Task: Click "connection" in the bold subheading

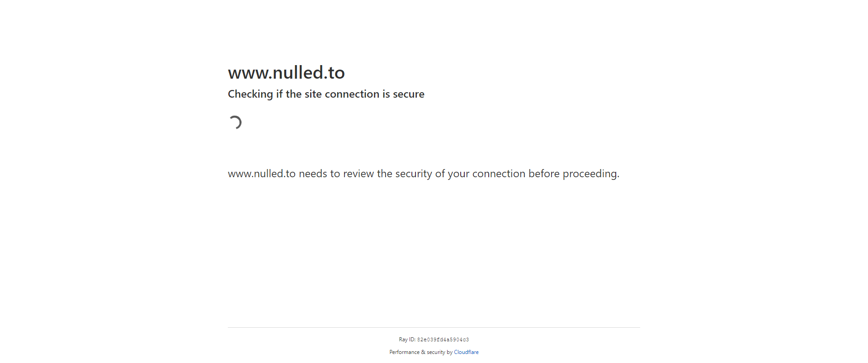Action: click(x=352, y=94)
